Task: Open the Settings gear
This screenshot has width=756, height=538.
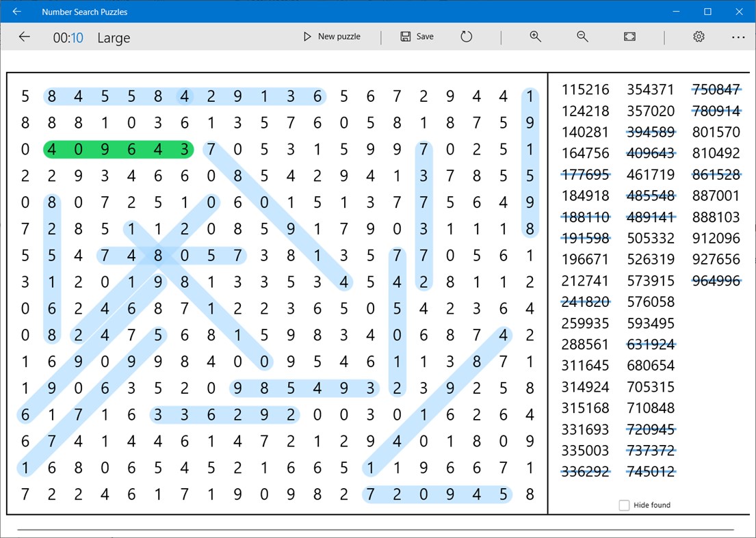Action: tap(698, 36)
